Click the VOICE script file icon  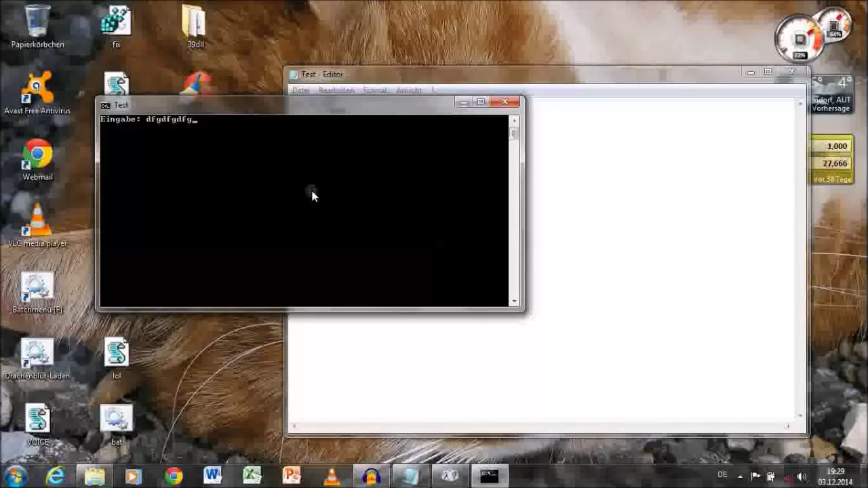37,420
